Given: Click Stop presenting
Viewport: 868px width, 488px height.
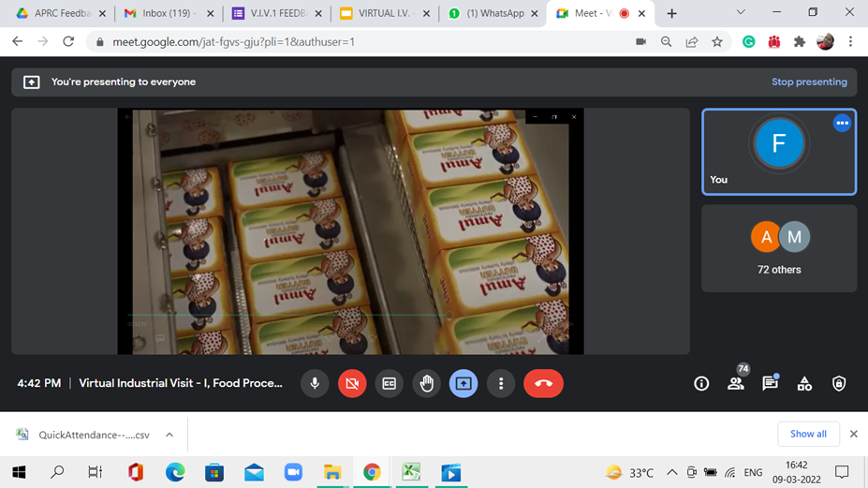Looking at the screenshot, I should tap(809, 82).
